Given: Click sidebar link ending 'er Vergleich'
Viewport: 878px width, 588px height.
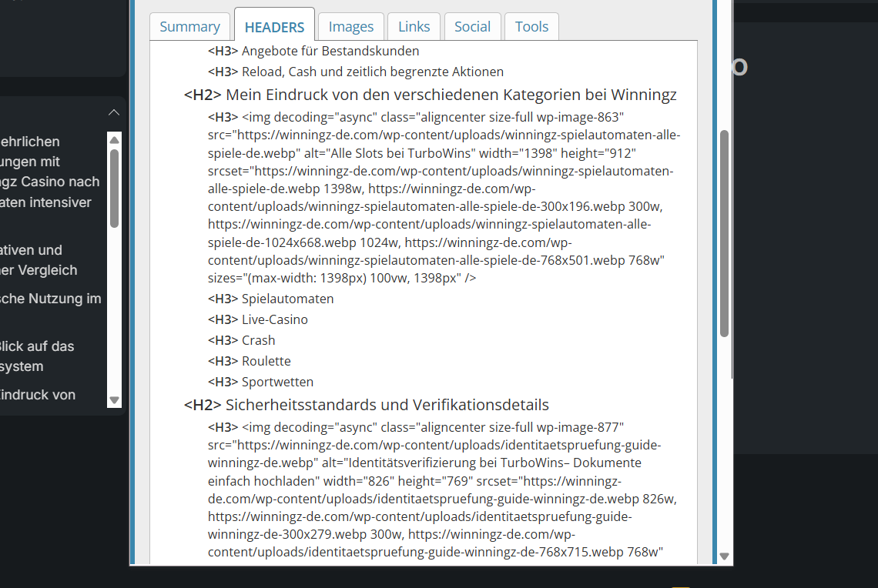Looking at the screenshot, I should tap(39, 270).
